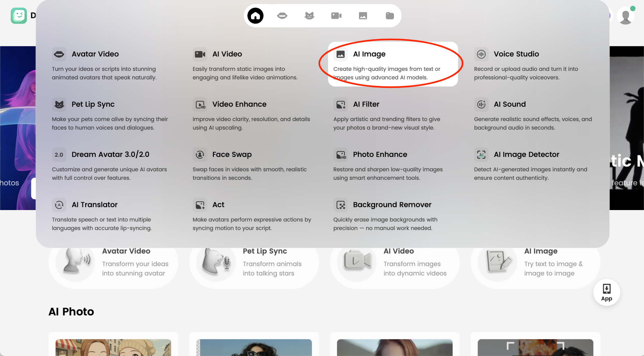Click the user profile avatar icon

pyautogui.click(x=625, y=16)
